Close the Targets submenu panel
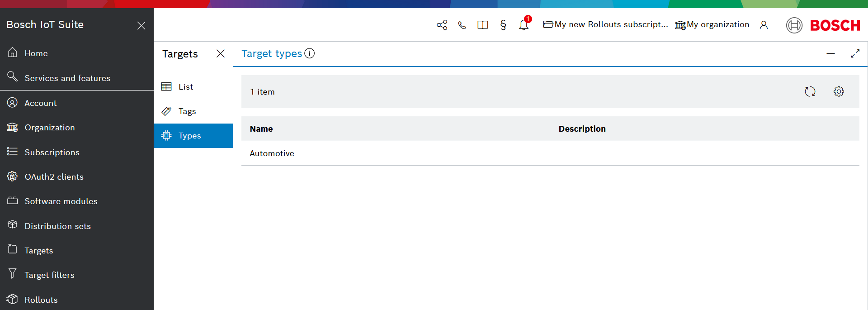Screen dimensions: 868x310 221,54
